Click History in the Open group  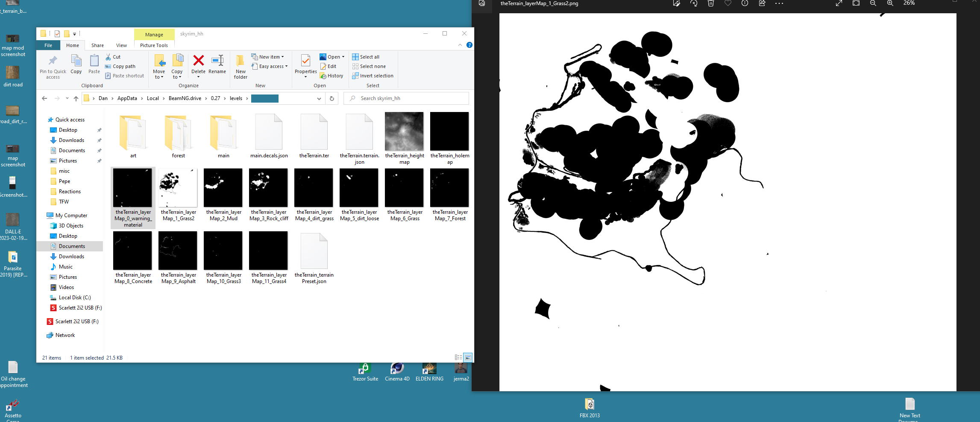[x=332, y=76]
